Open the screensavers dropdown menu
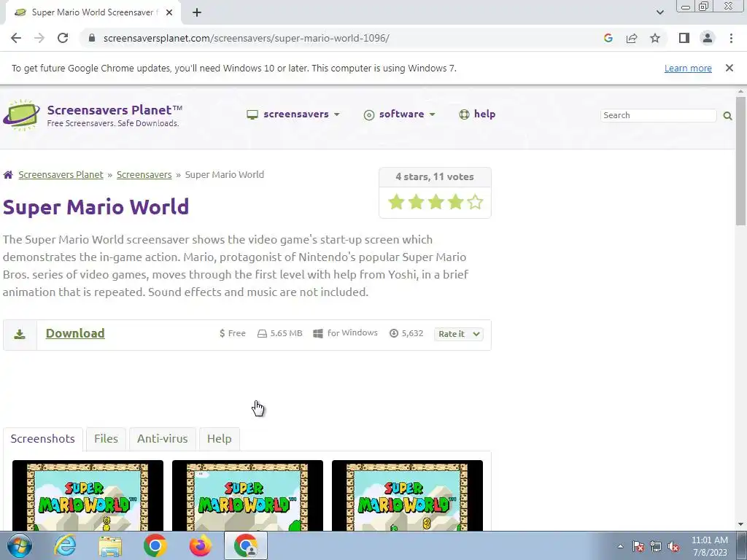747x560 pixels. 293,114
